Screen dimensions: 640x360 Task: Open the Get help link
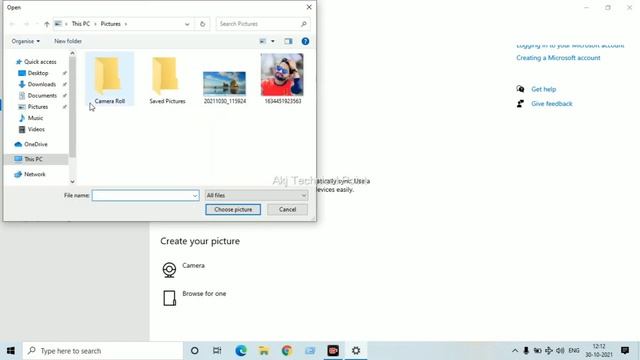(543, 89)
